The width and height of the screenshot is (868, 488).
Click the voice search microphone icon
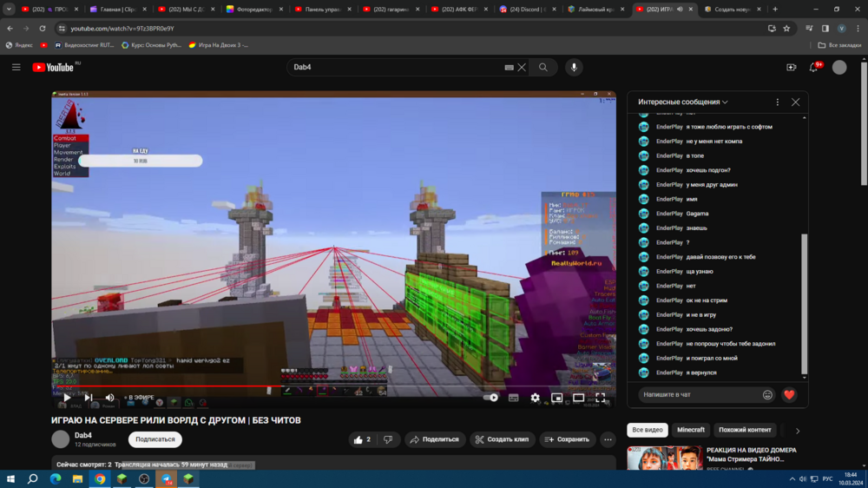(x=574, y=67)
